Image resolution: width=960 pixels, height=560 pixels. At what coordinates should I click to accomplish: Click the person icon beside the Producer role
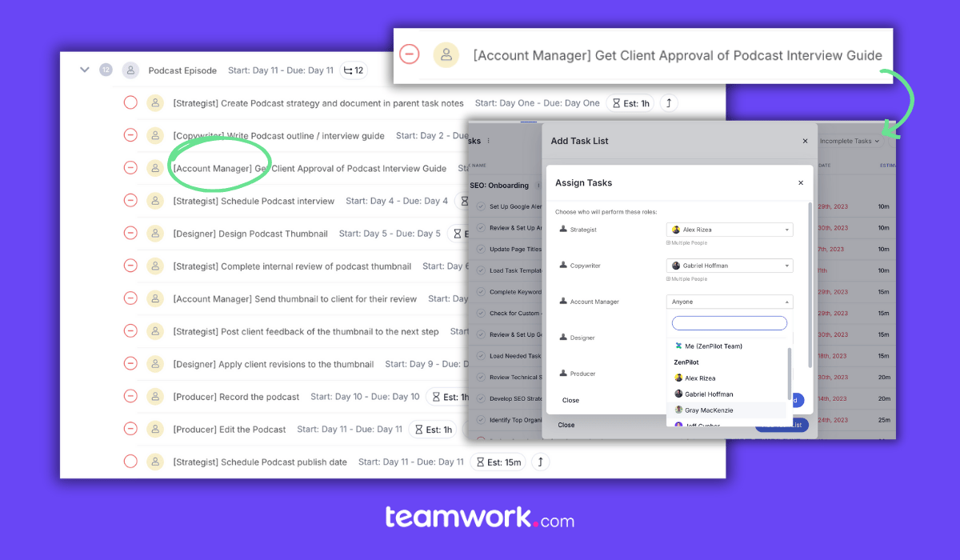click(x=563, y=372)
